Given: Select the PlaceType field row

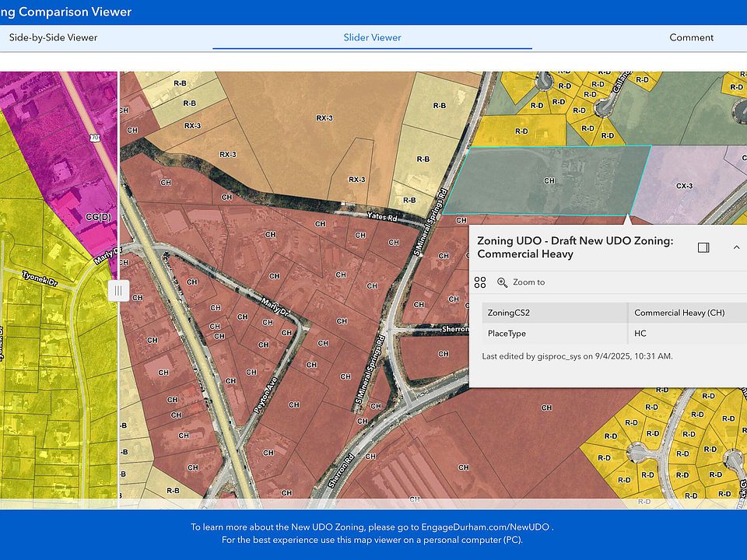Looking at the screenshot, I should click(x=554, y=334).
